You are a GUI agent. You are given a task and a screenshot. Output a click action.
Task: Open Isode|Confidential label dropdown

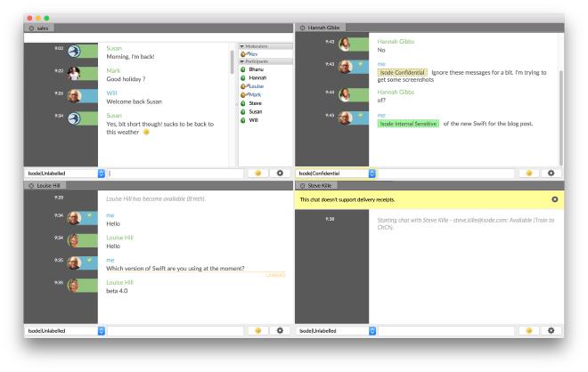click(372, 172)
